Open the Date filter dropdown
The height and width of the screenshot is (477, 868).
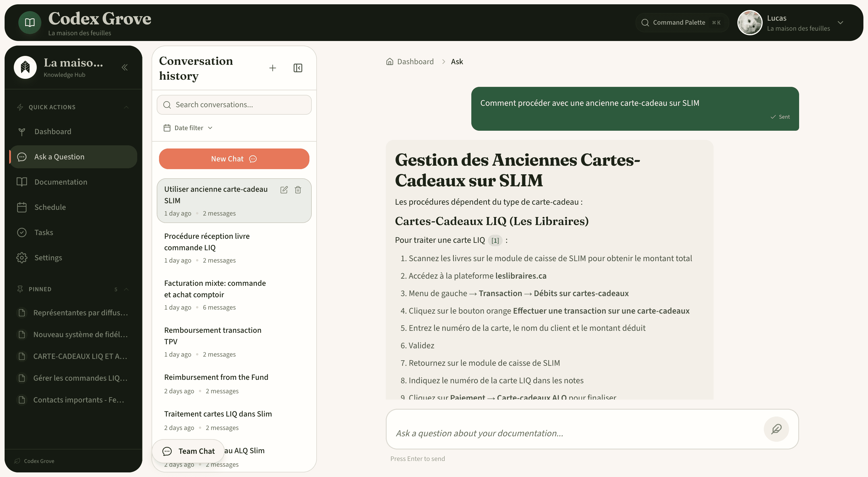[x=188, y=128]
